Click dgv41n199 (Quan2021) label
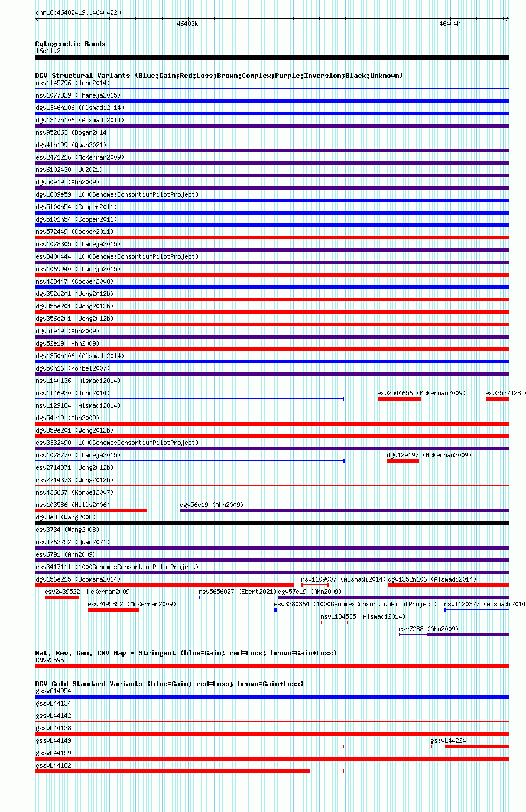Screen dimensions: 526x812 71,145
